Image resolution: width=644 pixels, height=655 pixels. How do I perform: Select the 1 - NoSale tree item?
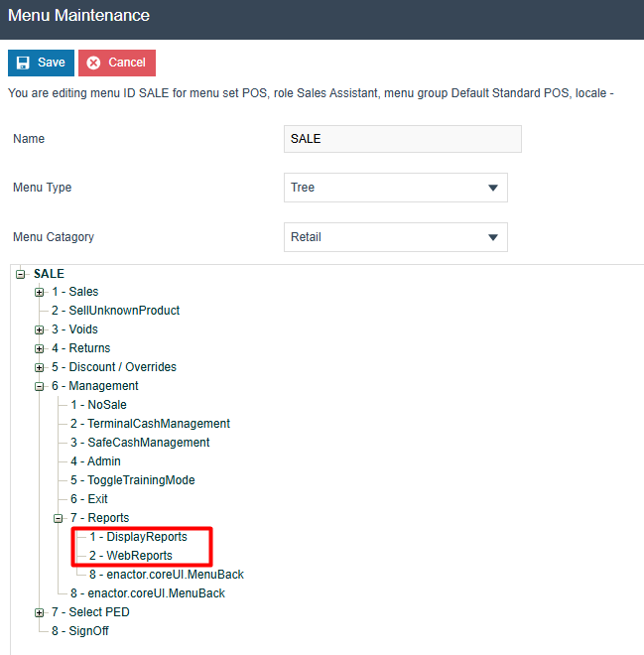pyautogui.click(x=98, y=405)
